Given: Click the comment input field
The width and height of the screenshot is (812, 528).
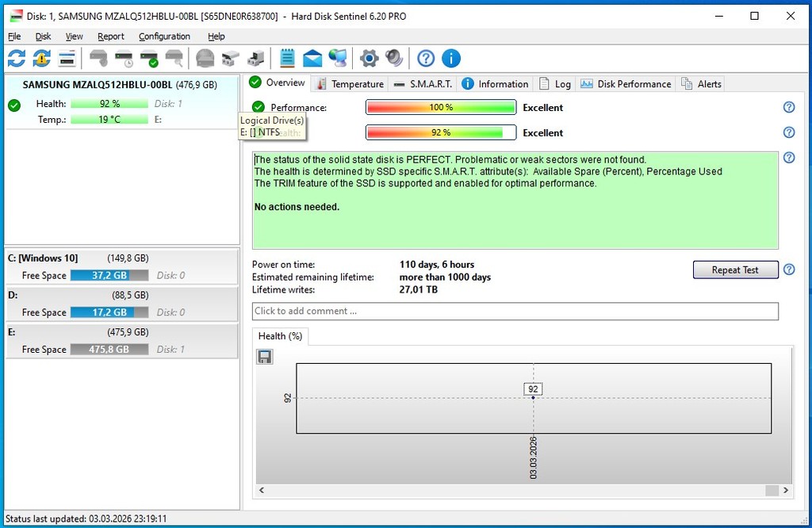Looking at the screenshot, I should (515, 312).
